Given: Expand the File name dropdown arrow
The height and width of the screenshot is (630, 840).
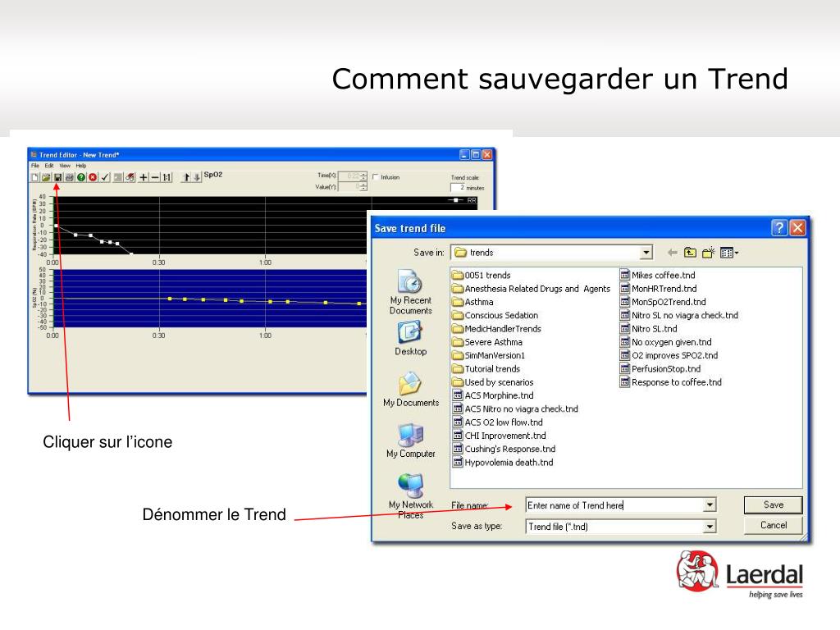Looking at the screenshot, I should coord(710,505).
